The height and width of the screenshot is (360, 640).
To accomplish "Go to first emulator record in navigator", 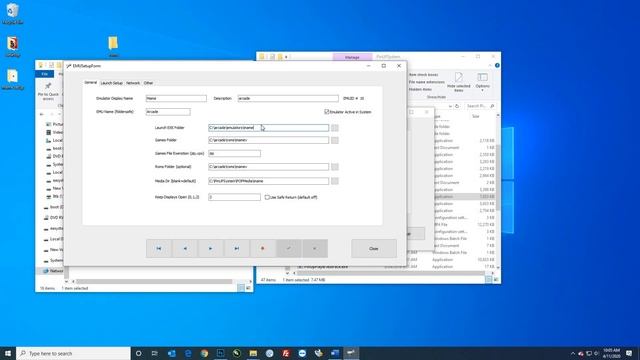I will click(x=159, y=248).
